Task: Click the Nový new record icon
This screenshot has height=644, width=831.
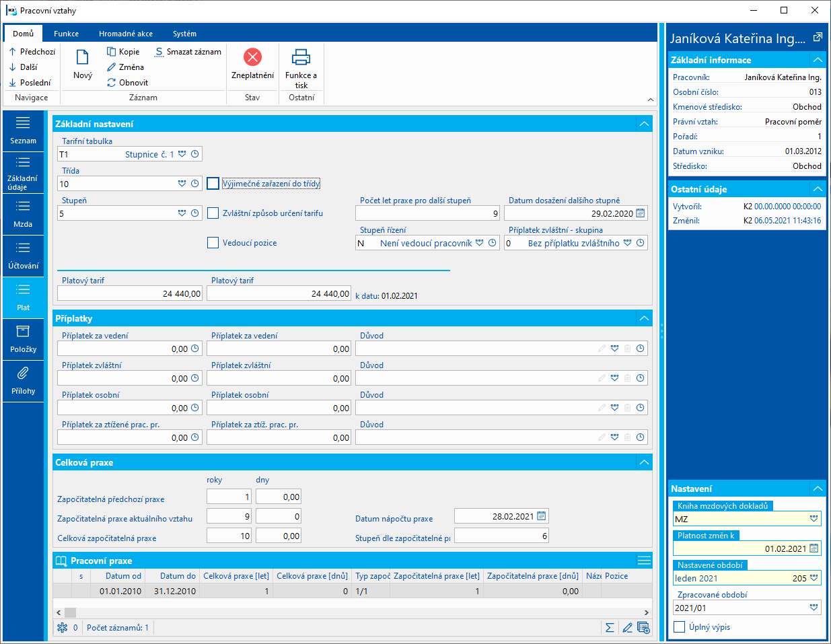Action: pyautogui.click(x=83, y=58)
